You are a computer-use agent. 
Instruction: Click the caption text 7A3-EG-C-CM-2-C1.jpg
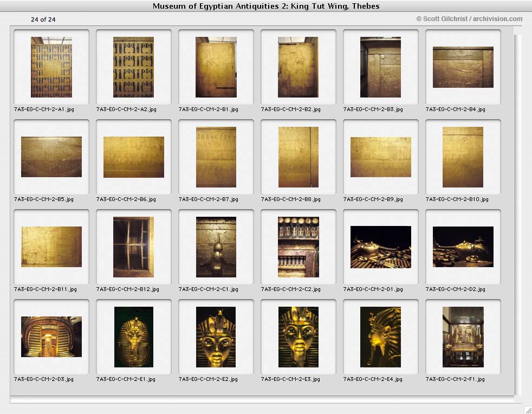pos(209,289)
